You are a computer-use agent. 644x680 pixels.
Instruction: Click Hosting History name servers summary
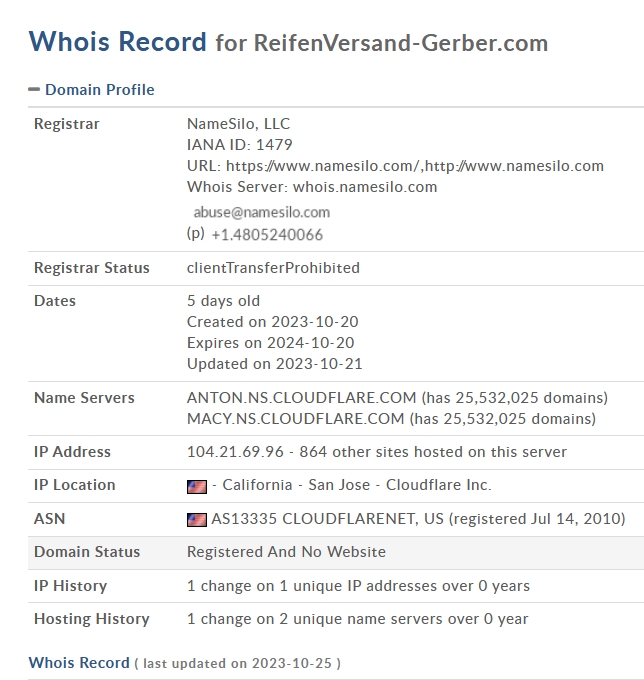[357, 619]
